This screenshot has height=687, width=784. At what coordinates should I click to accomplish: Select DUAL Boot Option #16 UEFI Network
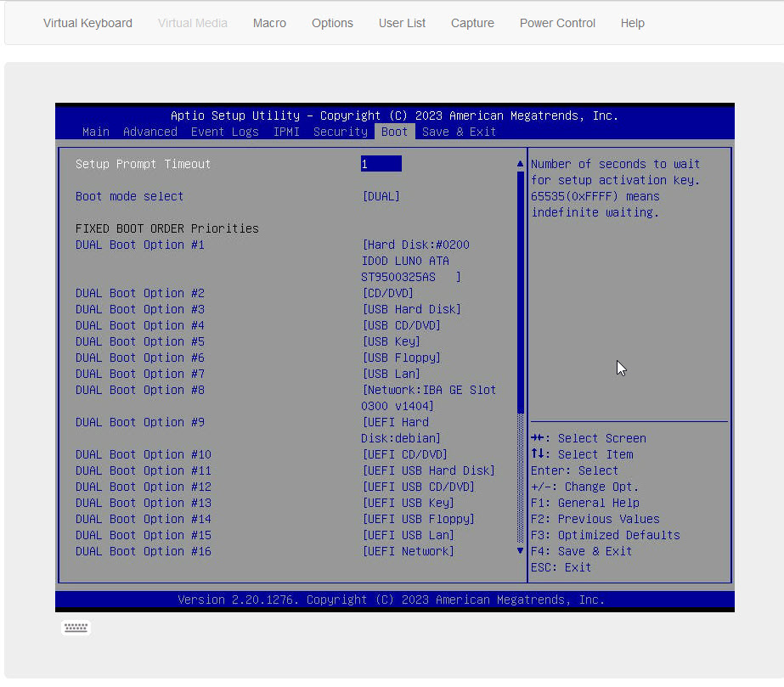(408, 551)
